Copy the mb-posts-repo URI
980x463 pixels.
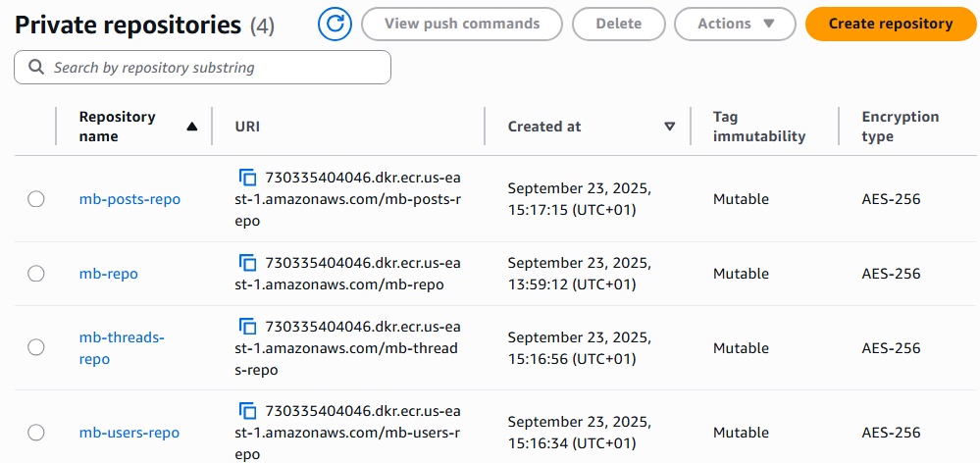247,178
